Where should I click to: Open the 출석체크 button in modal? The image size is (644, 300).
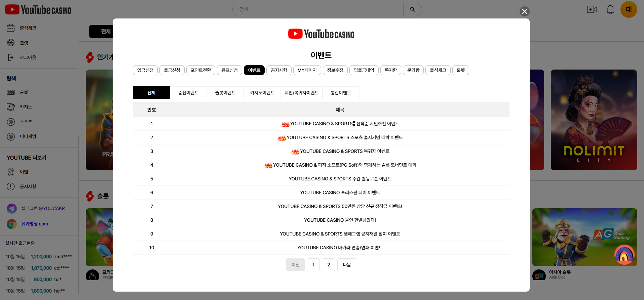(438, 70)
